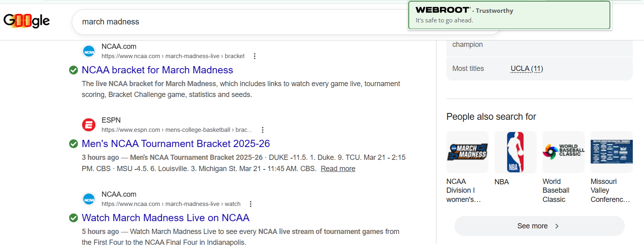Click the ESPN favicon icon

(89, 125)
